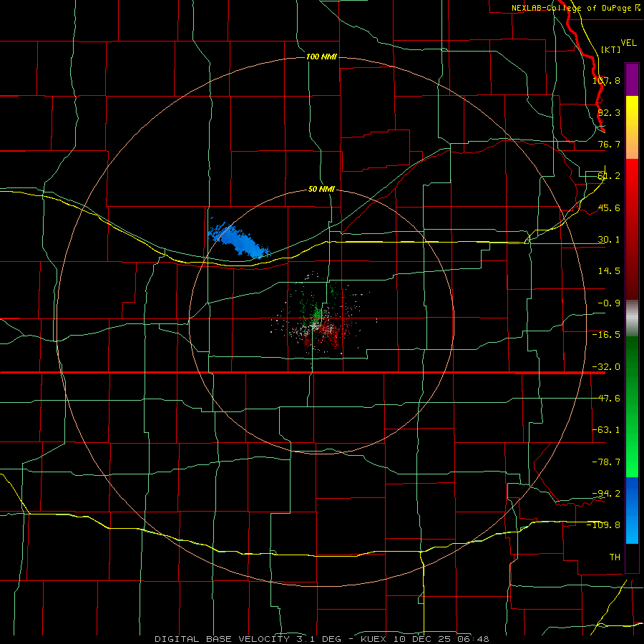Click the 76.7 velocity scale value
Image resolution: width=644 pixels, height=644 pixels.
(609, 144)
